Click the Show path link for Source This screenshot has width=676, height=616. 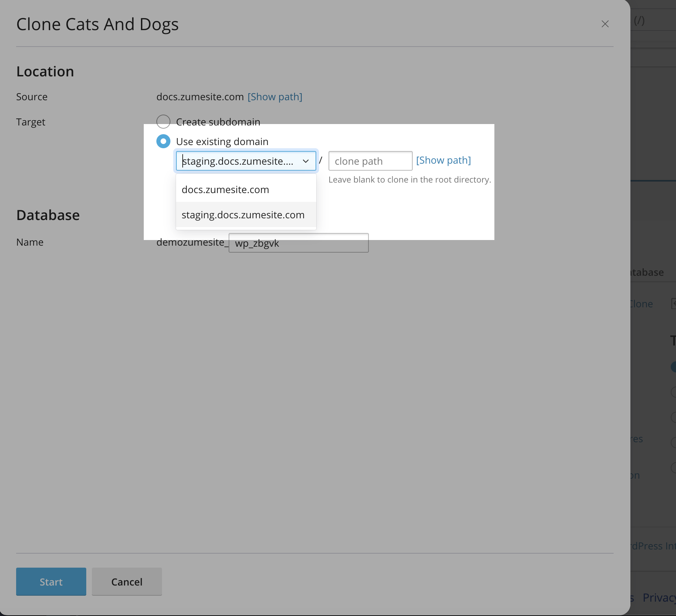(x=275, y=96)
